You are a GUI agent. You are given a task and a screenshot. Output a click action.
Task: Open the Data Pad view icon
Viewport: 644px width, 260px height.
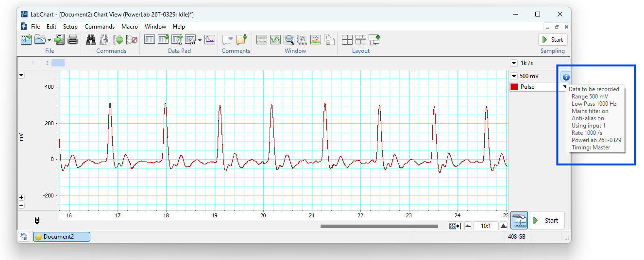[150, 40]
